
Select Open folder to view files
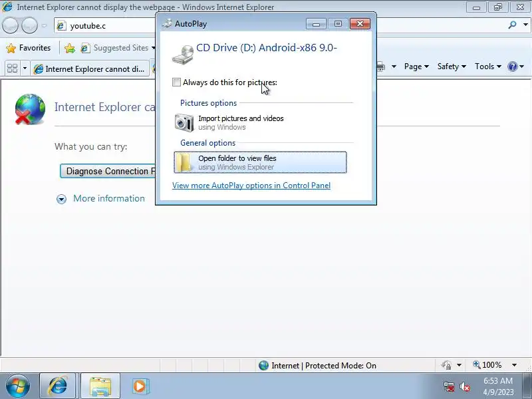(260, 162)
